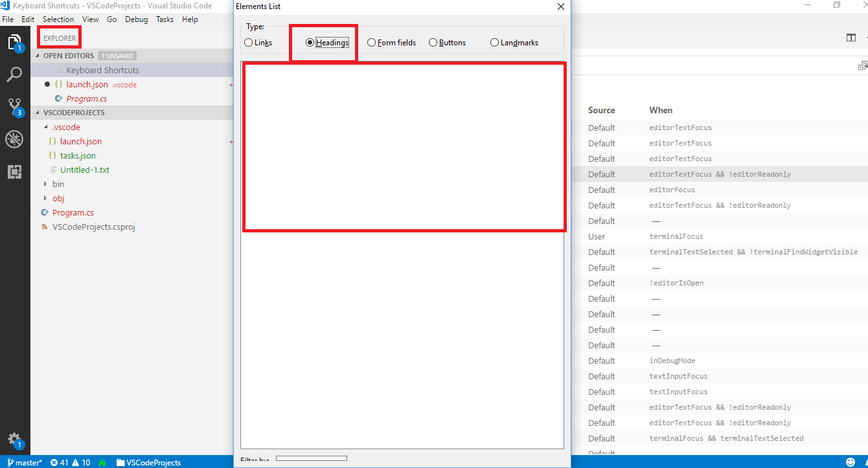Select the Landmarks radio button
Screen dimensions: 868x468
click(x=496, y=42)
